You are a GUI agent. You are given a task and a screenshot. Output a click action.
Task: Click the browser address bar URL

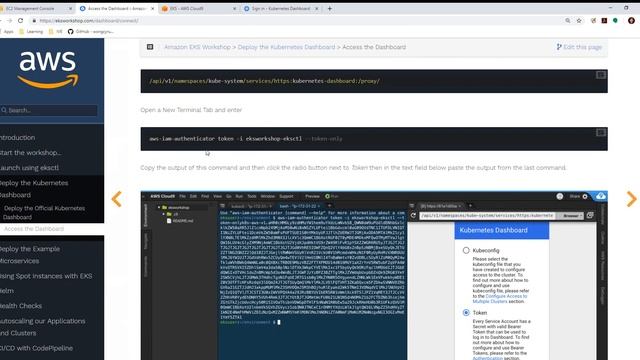coord(89,20)
